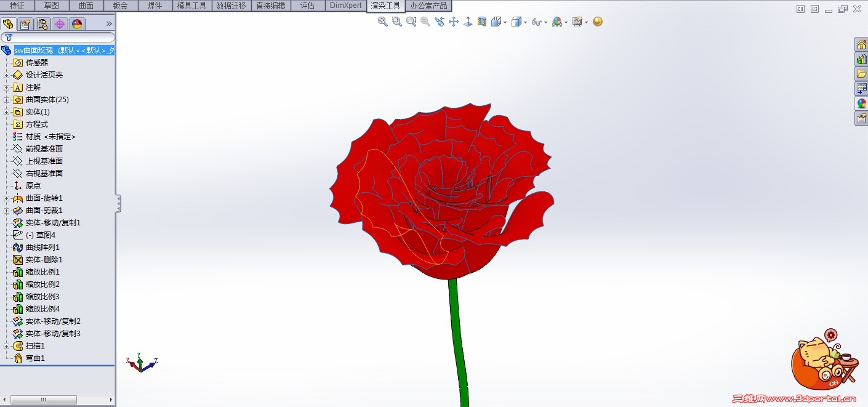Viewport: 868px width, 407px height.
Task: Select the 前视基准面 plane
Action: click(x=44, y=149)
